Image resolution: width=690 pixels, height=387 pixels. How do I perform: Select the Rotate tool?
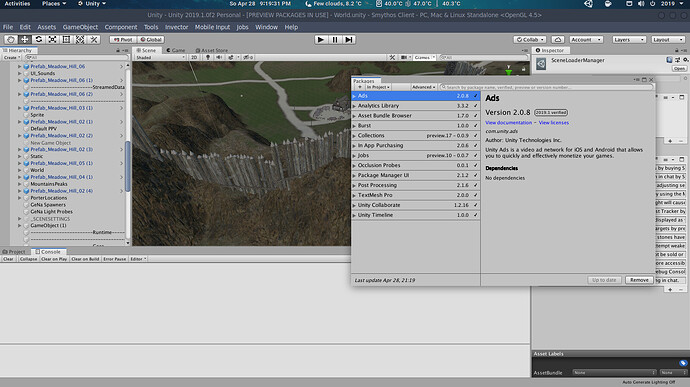coord(38,40)
